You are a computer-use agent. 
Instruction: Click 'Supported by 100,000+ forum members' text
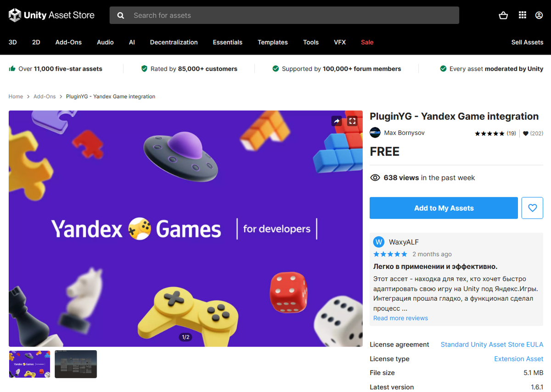click(x=341, y=69)
